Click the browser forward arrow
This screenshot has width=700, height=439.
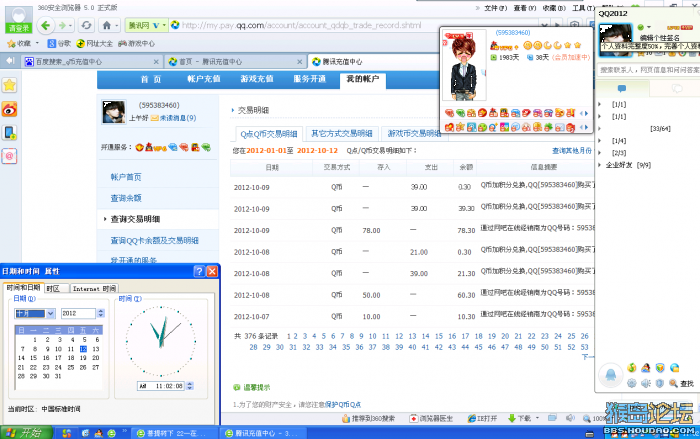pos(62,25)
